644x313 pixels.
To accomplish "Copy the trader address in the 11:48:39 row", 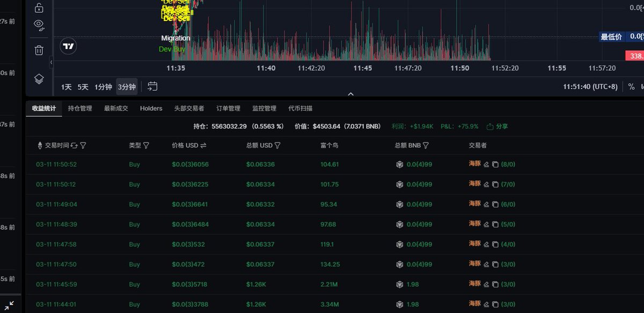I will click(495, 225).
